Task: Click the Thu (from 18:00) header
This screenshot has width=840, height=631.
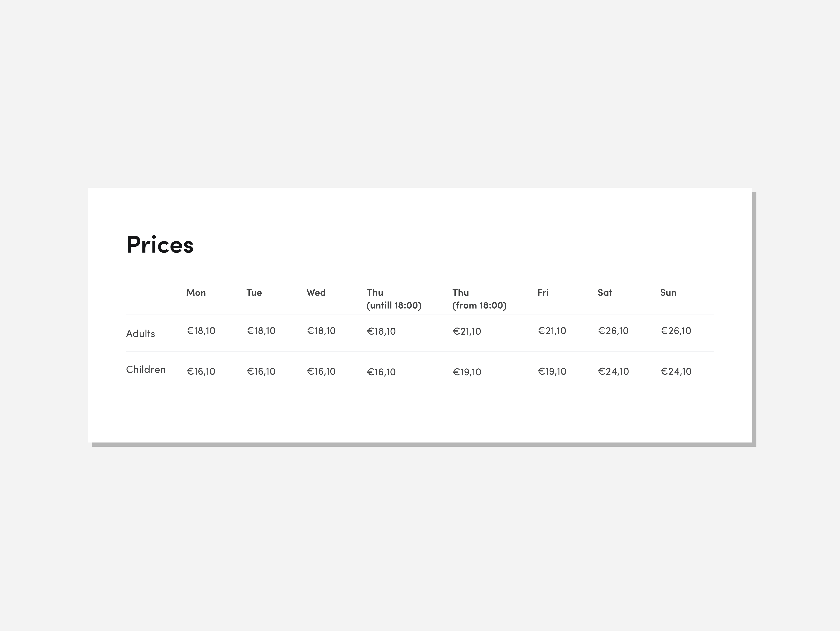Action: pos(479,299)
